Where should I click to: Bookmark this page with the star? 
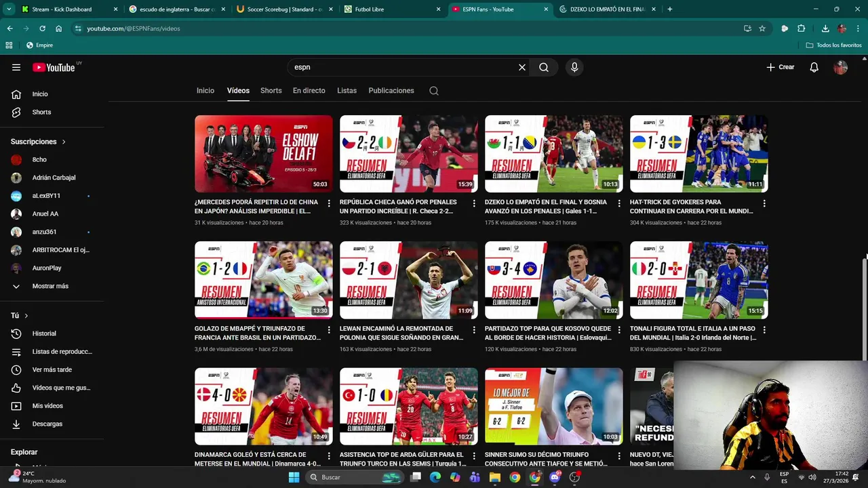pyautogui.click(x=762, y=28)
